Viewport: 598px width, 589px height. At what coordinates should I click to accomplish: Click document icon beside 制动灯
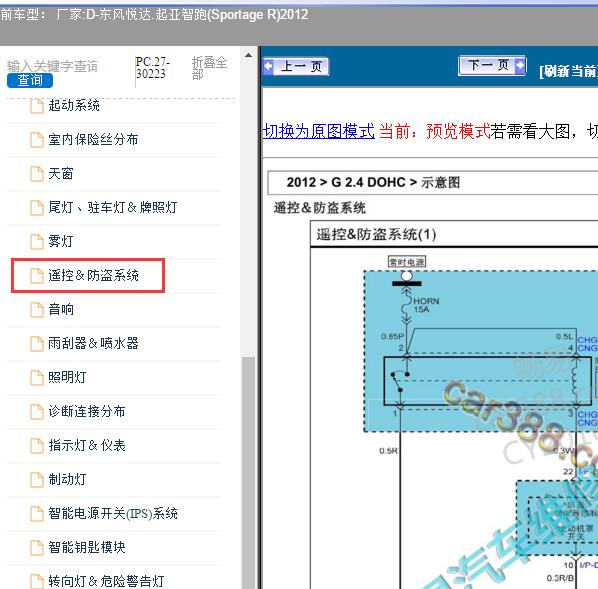pos(37,479)
